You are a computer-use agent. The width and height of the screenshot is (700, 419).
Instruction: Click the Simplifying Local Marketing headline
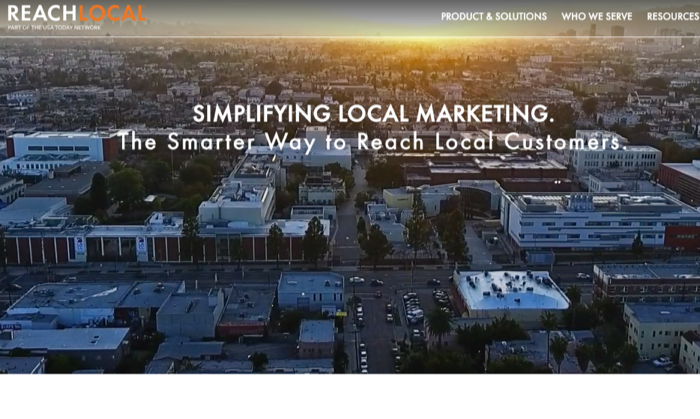tap(373, 114)
